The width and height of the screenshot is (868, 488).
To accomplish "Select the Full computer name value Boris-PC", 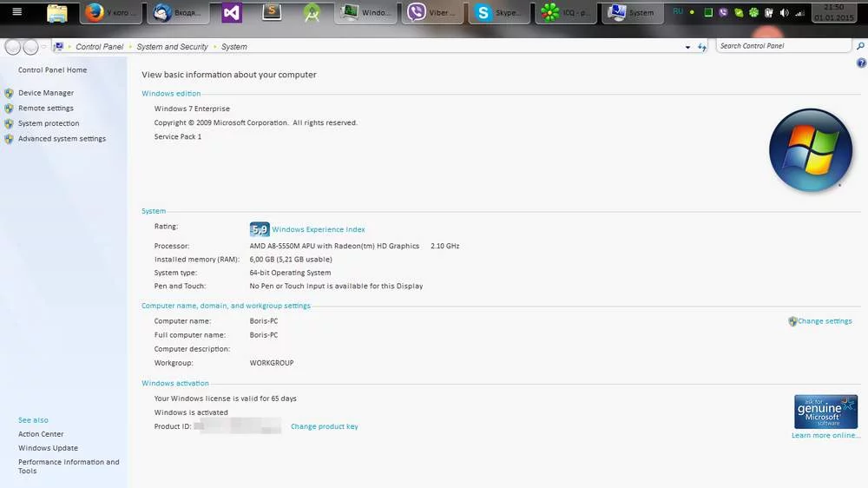I will pos(264,334).
